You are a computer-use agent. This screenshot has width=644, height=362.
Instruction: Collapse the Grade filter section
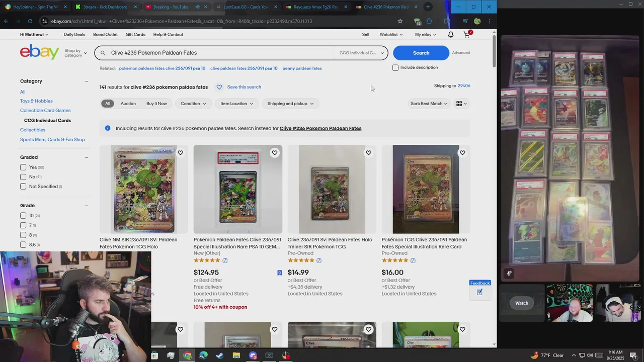(86, 206)
